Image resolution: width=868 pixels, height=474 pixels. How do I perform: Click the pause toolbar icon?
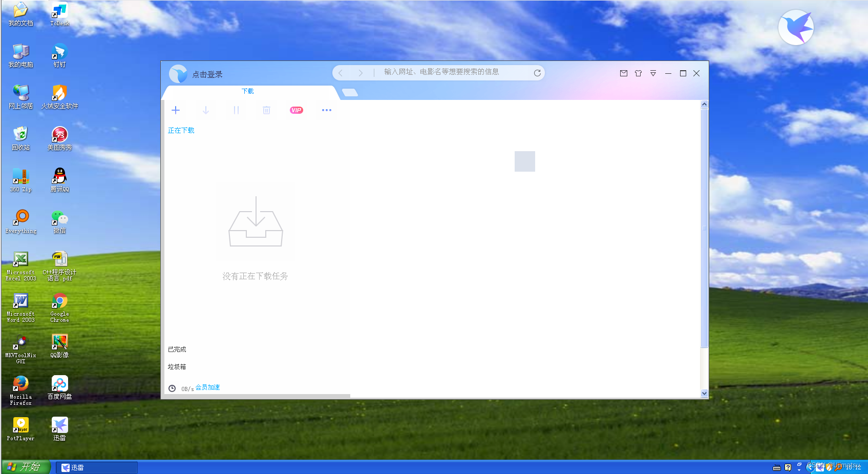236,110
